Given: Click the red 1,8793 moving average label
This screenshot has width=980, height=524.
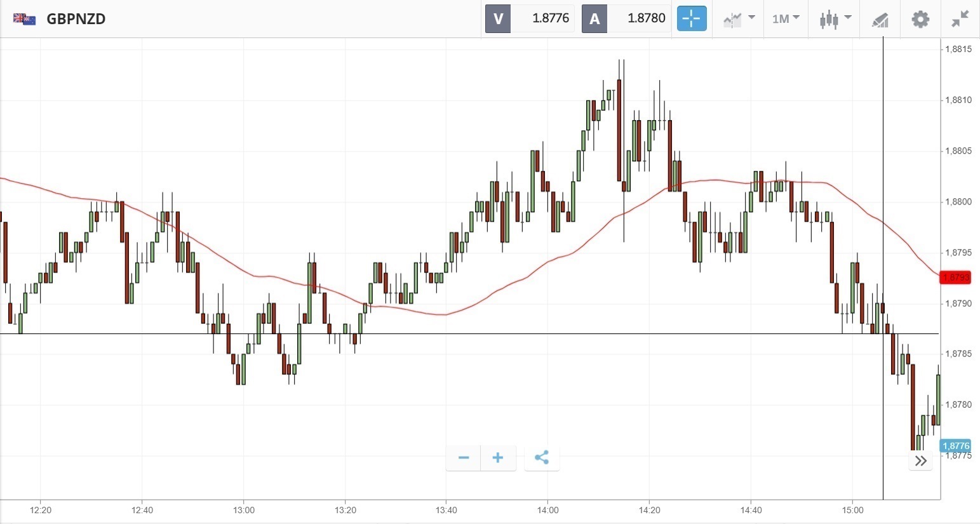Looking at the screenshot, I should click(x=956, y=278).
